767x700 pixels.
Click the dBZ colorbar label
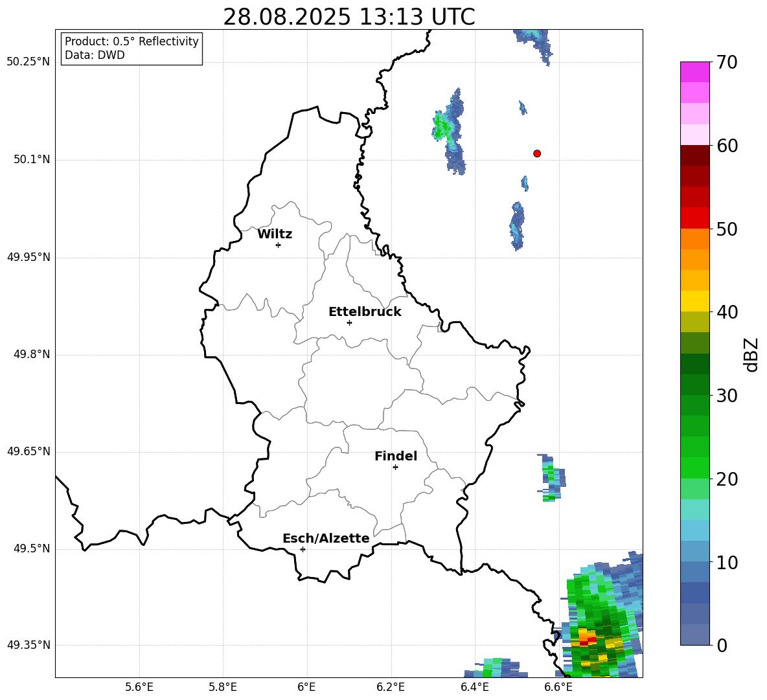(x=752, y=354)
